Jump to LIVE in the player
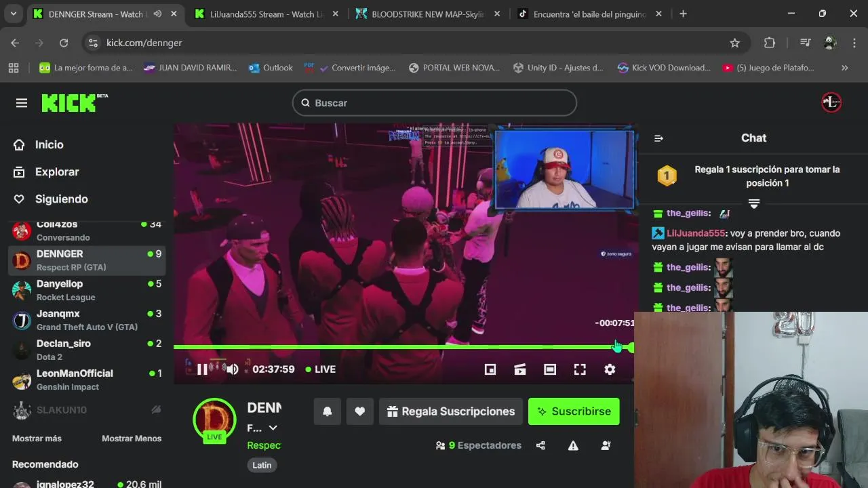This screenshot has height=488, width=868. pos(321,369)
